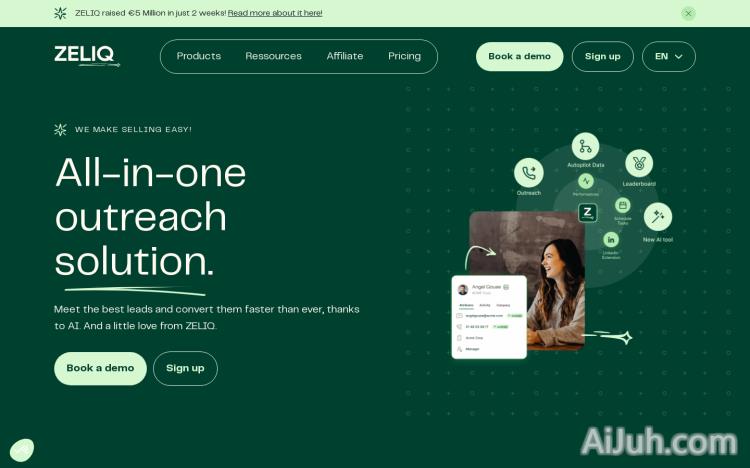
Task: Dismiss the announcement banner
Action: pyautogui.click(x=688, y=13)
